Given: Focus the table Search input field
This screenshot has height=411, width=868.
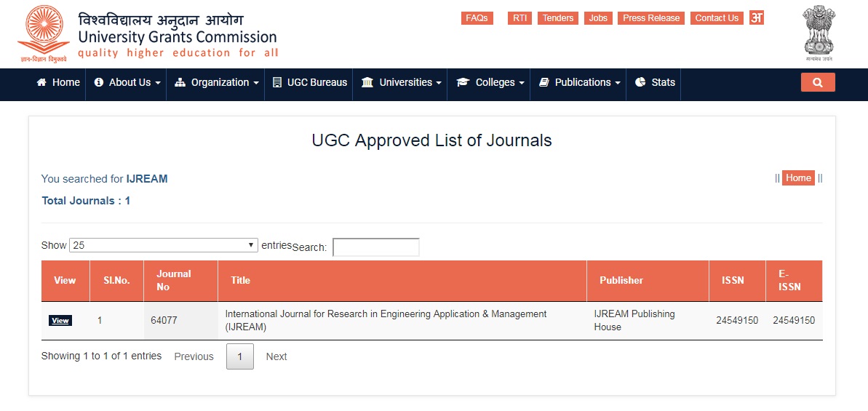Looking at the screenshot, I should click(x=376, y=247).
